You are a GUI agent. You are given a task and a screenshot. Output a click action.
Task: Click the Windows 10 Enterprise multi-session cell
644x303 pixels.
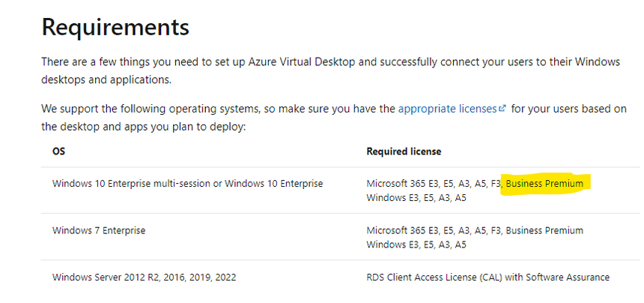[187, 184]
